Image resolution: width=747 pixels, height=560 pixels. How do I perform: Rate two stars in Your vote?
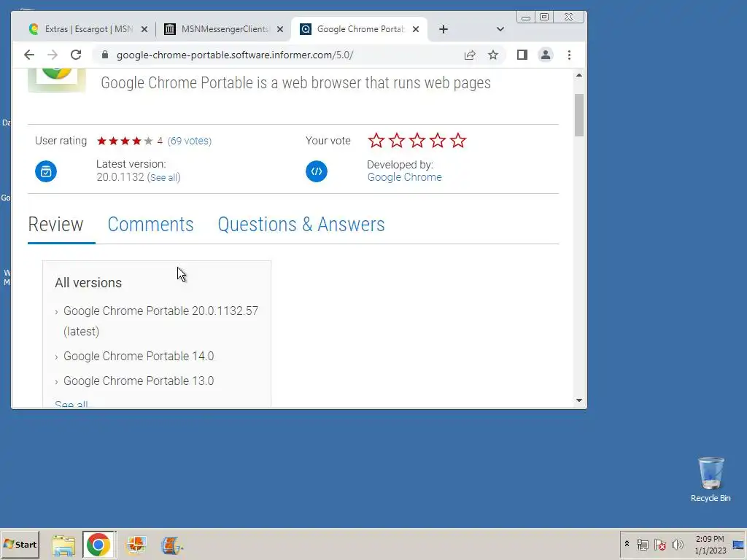[x=397, y=141]
